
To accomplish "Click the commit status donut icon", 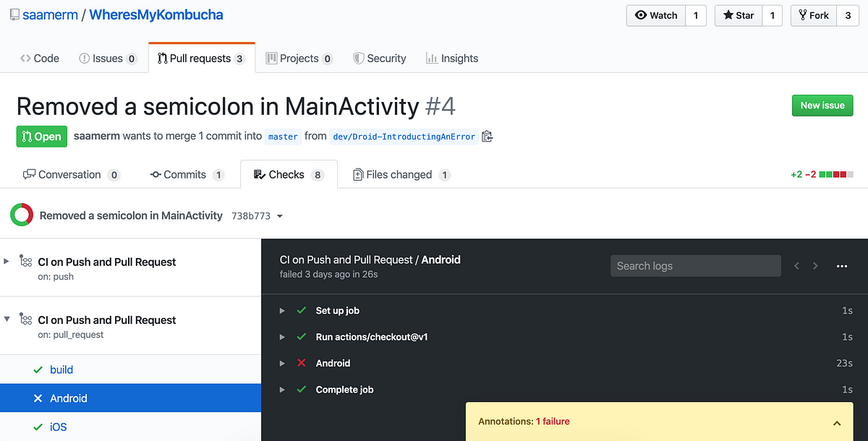I will coord(22,215).
